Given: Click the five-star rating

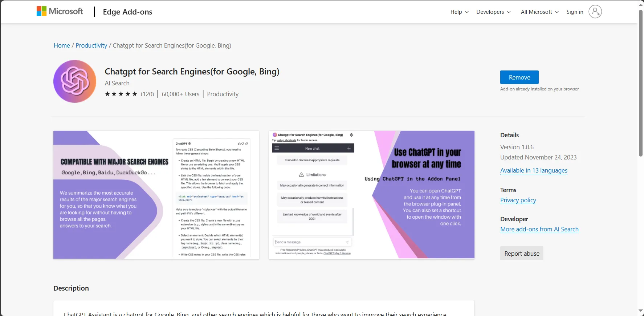Looking at the screenshot, I should coord(121,94).
